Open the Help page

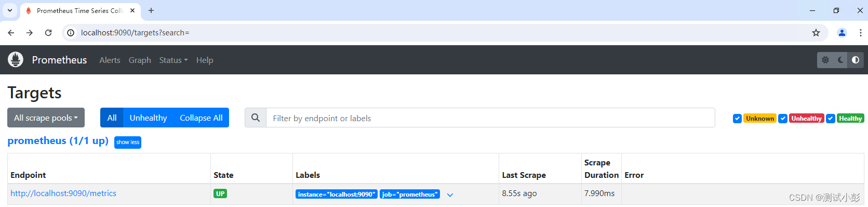[205, 60]
